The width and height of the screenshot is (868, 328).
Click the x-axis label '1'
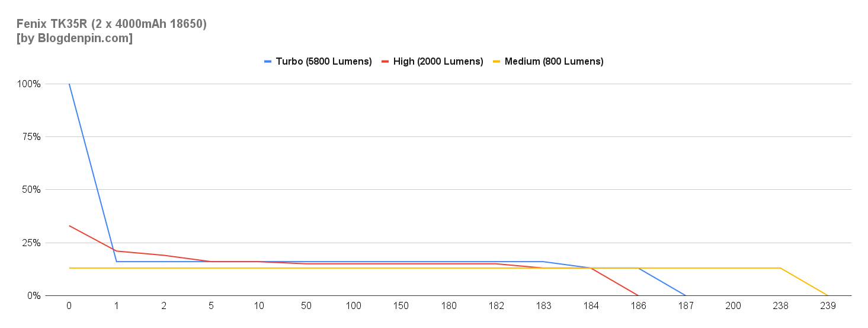[x=117, y=306]
